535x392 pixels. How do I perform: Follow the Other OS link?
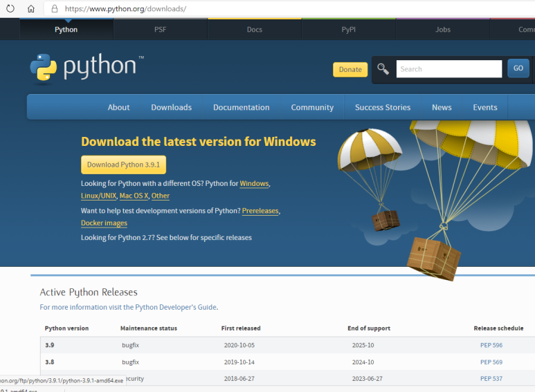pyautogui.click(x=161, y=196)
